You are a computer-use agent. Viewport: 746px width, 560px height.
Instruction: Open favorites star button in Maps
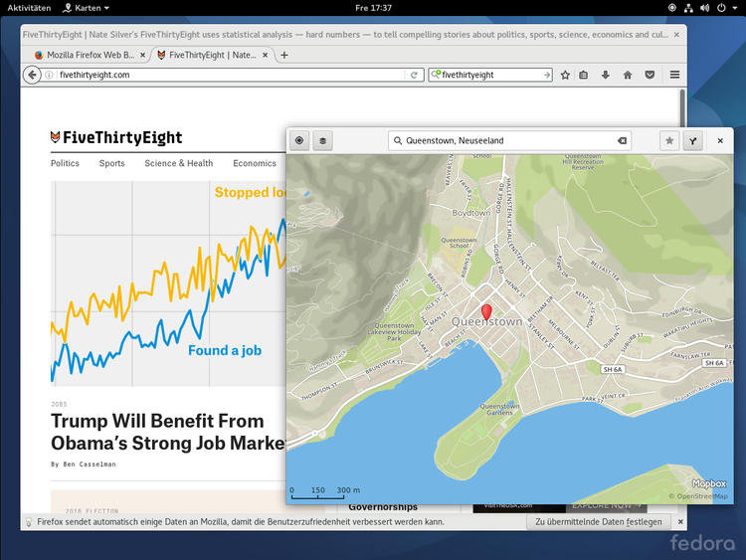point(669,140)
